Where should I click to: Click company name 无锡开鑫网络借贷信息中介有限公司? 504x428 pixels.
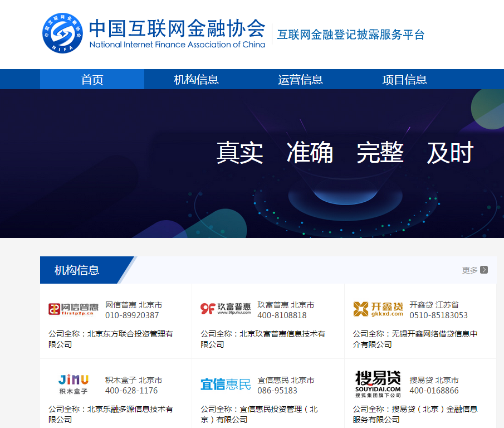tap(415, 339)
